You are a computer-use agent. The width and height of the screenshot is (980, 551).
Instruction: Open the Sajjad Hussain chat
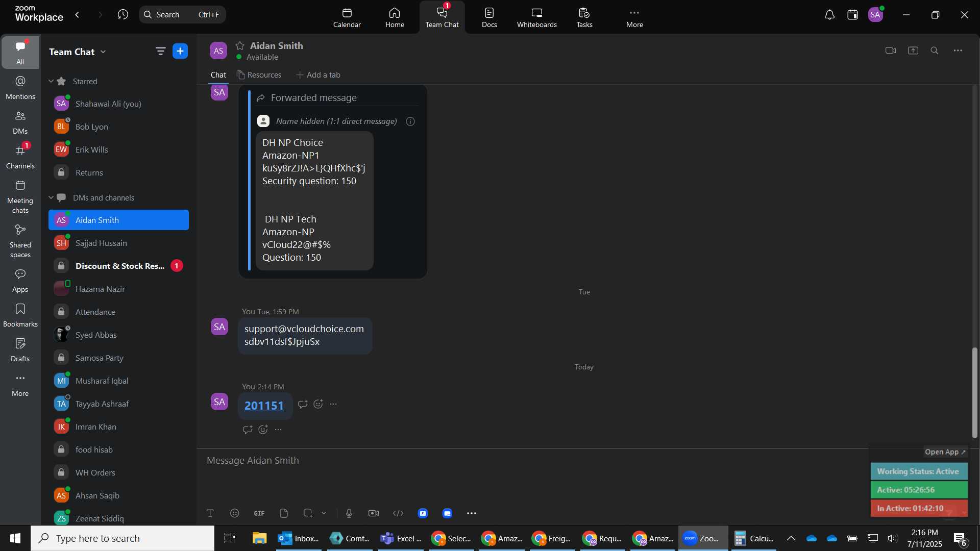coord(118,243)
